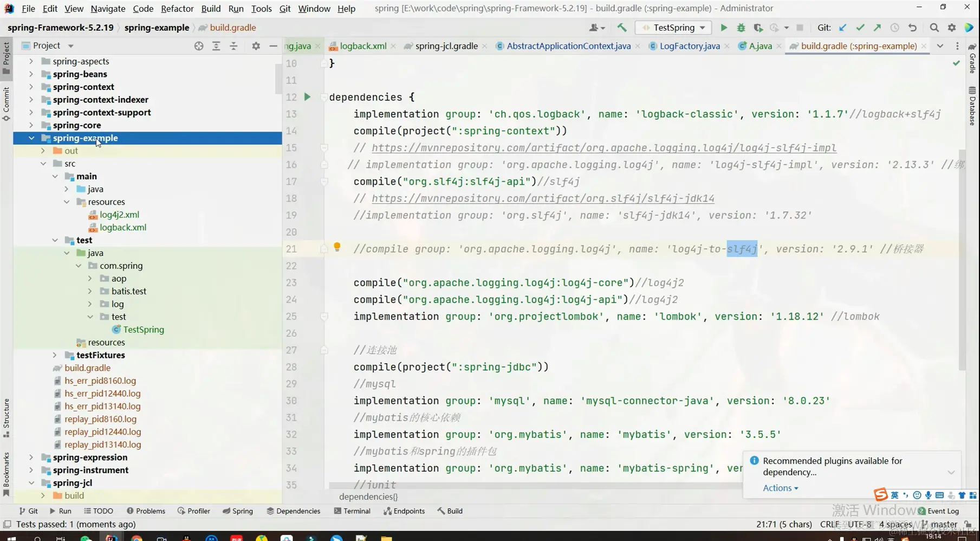Hide Project panel with minus icon
Screen dimensions: 980x541
tap(273, 46)
